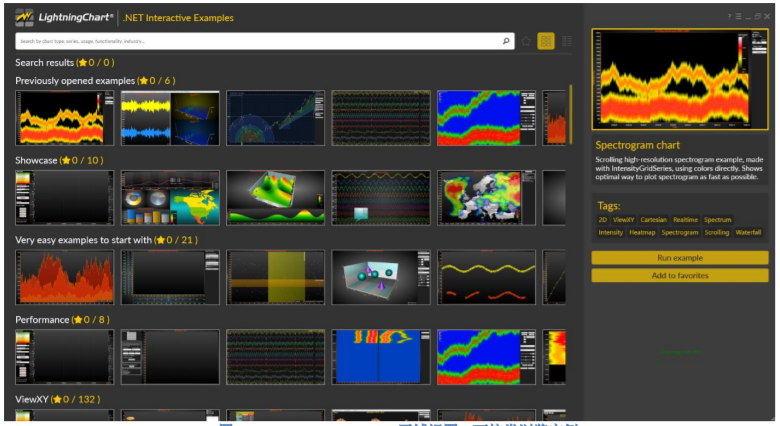
Task: Focus the example search field
Action: pos(265,41)
